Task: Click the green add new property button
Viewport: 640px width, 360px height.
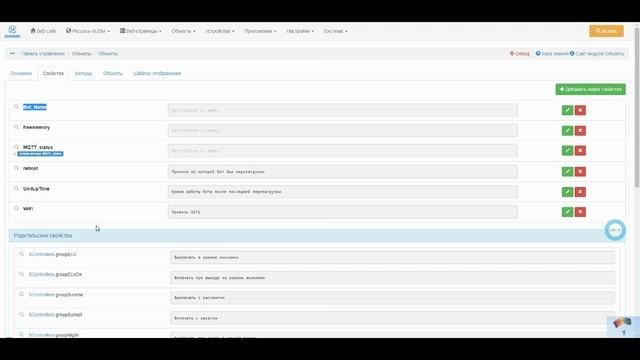Action: pos(590,89)
